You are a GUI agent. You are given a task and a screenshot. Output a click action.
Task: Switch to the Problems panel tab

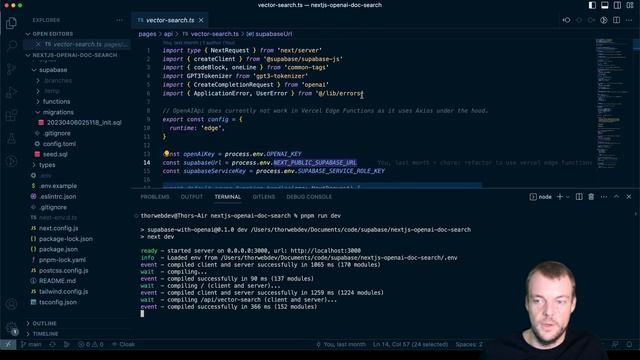click(155, 197)
